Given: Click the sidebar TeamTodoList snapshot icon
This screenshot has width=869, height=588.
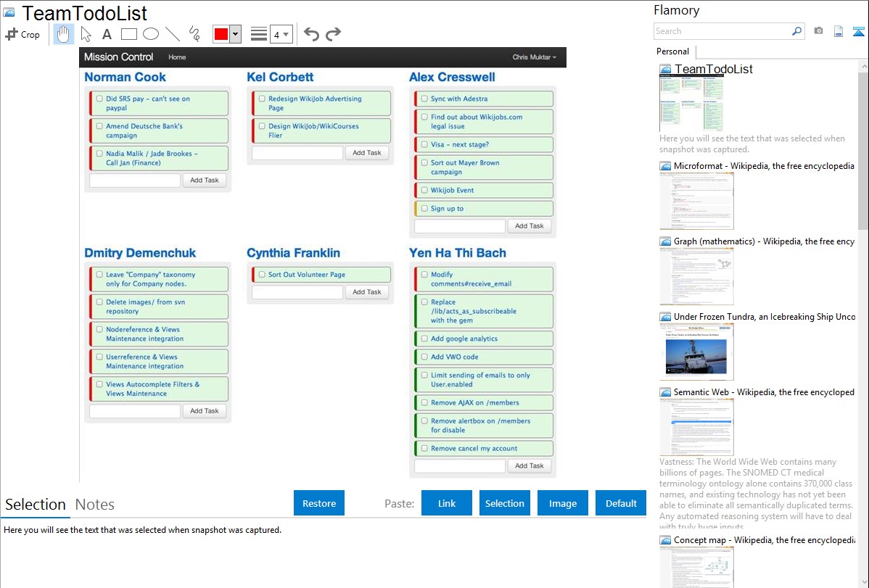Looking at the screenshot, I should [665, 70].
